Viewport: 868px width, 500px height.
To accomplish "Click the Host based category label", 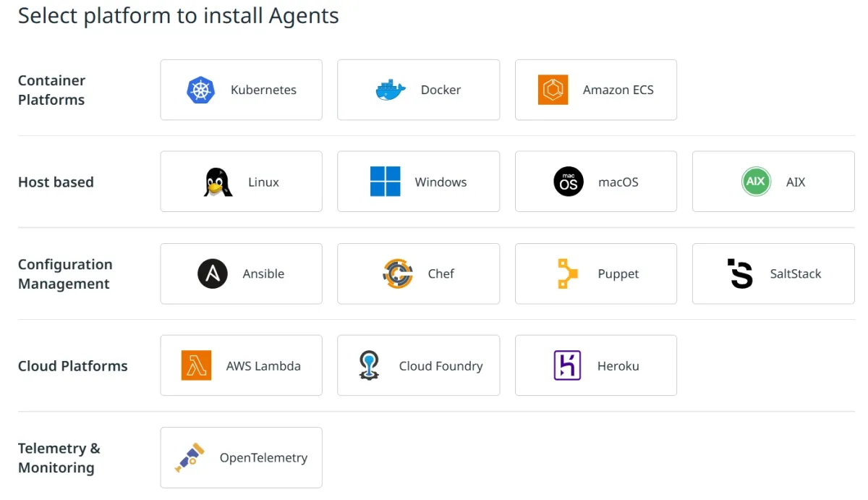I will click(x=56, y=182).
